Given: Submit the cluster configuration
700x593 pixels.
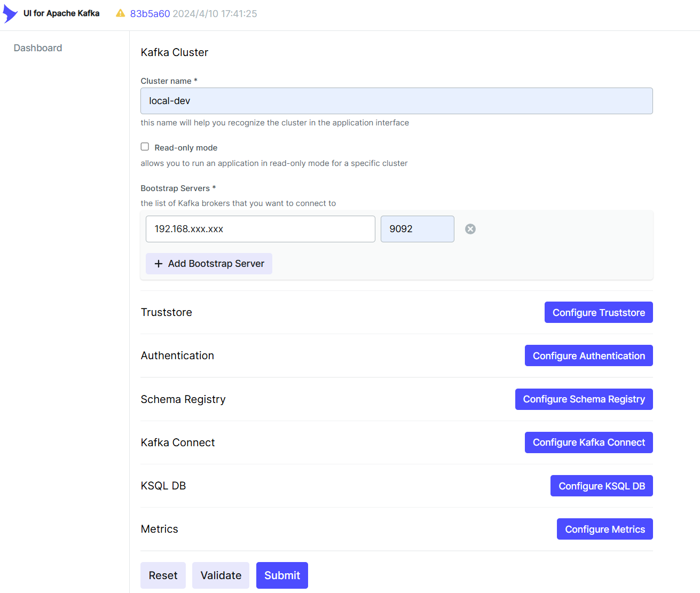Looking at the screenshot, I should 282,575.
